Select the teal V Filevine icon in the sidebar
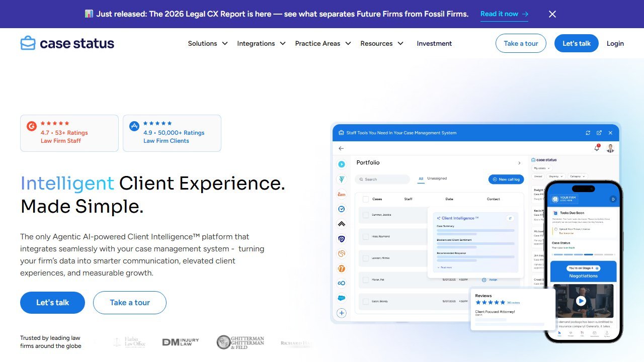644x362 pixels. 342,179
